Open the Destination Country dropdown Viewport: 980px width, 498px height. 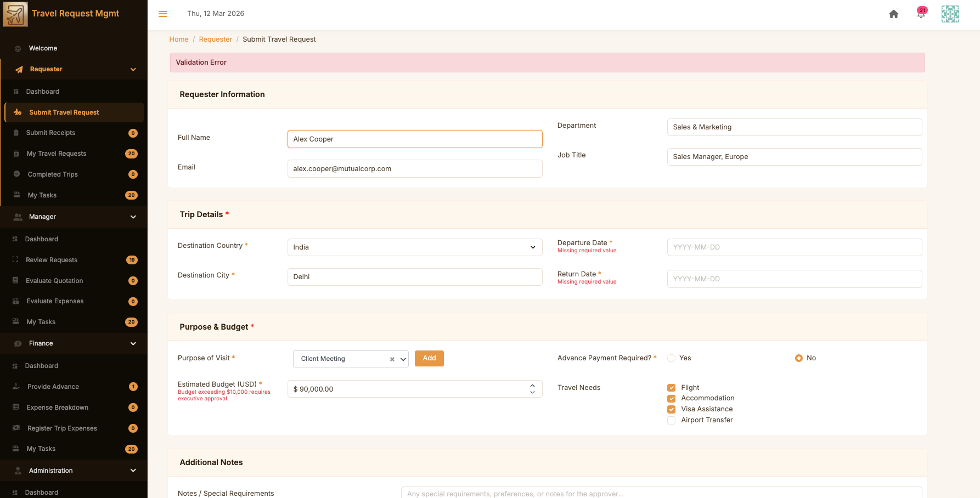414,247
